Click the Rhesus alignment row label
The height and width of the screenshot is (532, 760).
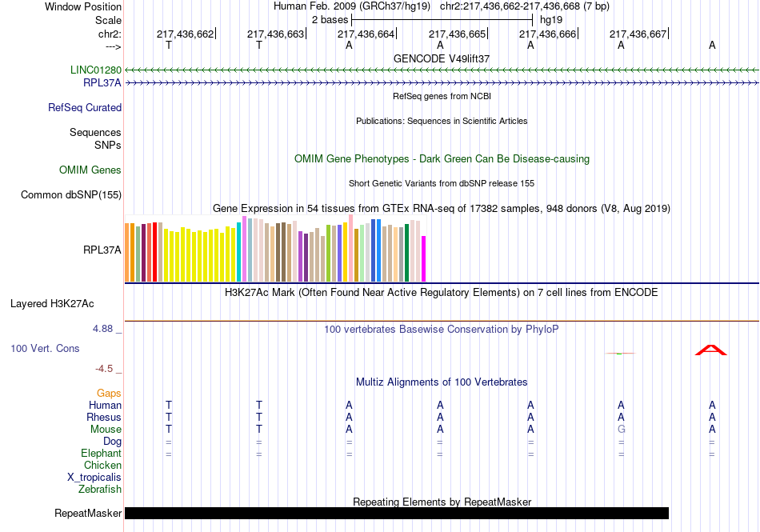point(104,417)
